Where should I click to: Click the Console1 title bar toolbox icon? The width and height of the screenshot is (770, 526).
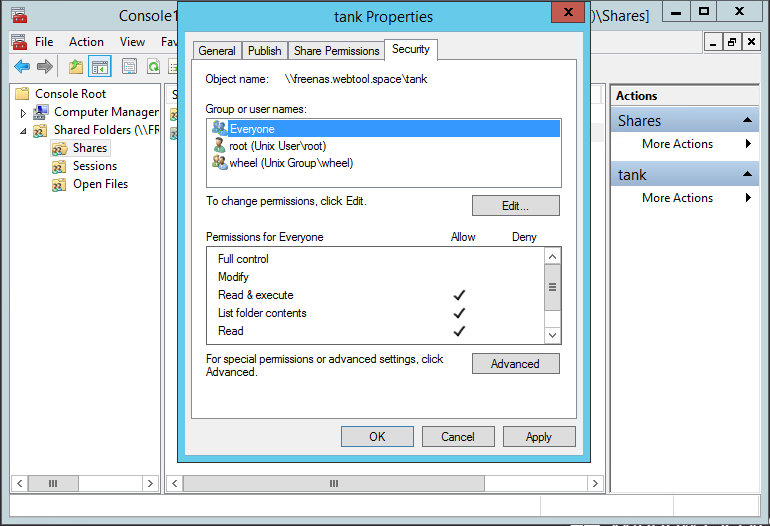[19, 15]
